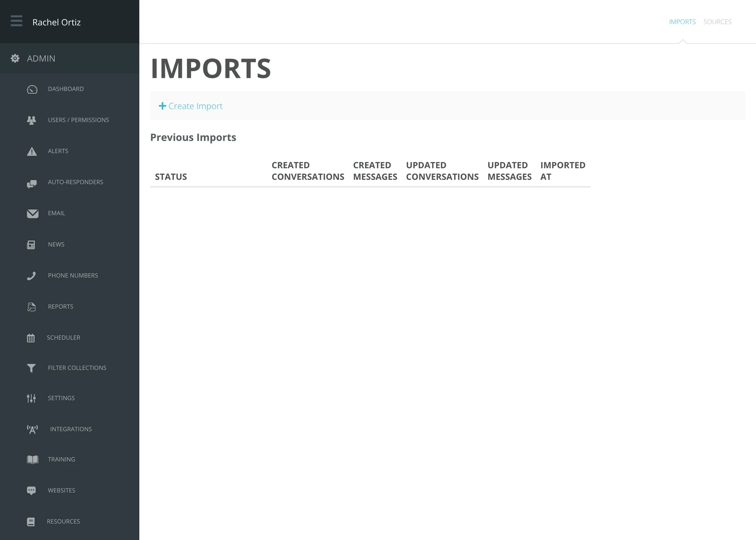The image size is (756, 540).
Task: Click the IMPORTED AT column header
Action: (563, 171)
